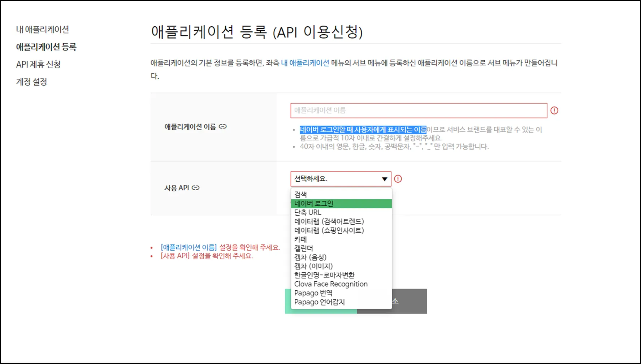Open the 선택하세요 API dropdown
Screen dimensions: 641x364
(341, 179)
